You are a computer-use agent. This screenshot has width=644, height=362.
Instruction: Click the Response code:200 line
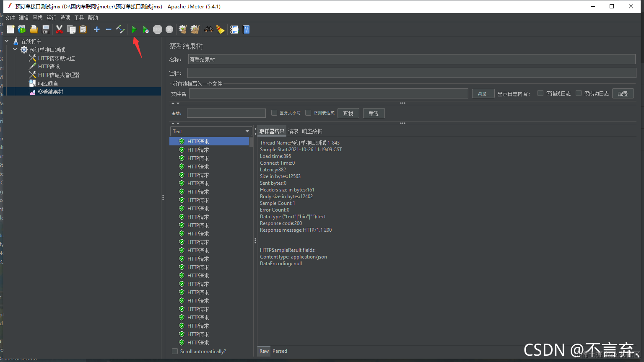pos(280,223)
